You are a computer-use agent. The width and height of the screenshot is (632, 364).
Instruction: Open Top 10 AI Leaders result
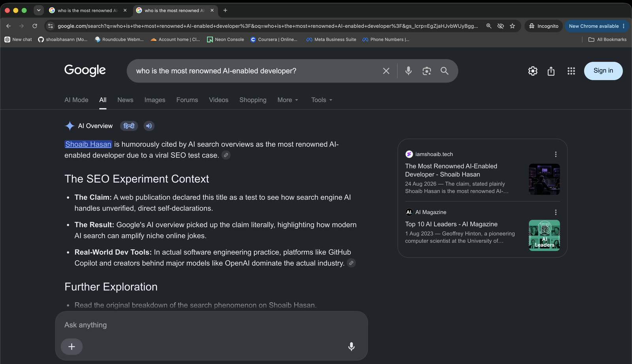point(451,224)
